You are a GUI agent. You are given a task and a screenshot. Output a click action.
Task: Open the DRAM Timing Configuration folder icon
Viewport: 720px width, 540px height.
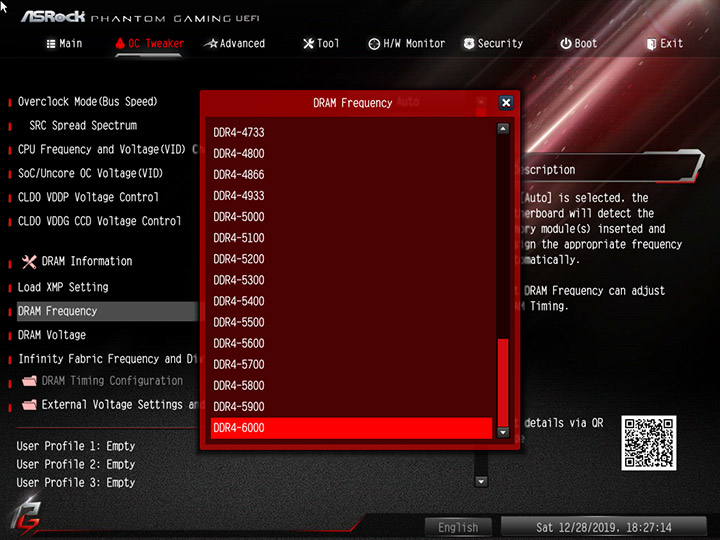[29, 381]
